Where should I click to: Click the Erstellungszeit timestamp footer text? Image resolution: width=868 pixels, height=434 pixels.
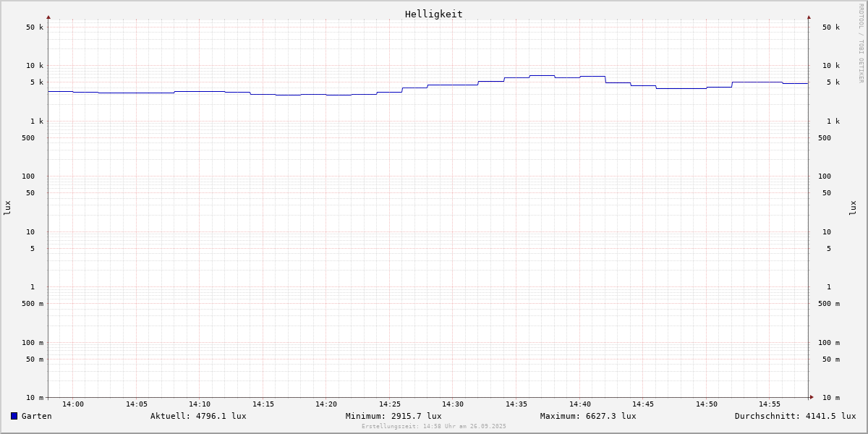click(434, 427)
